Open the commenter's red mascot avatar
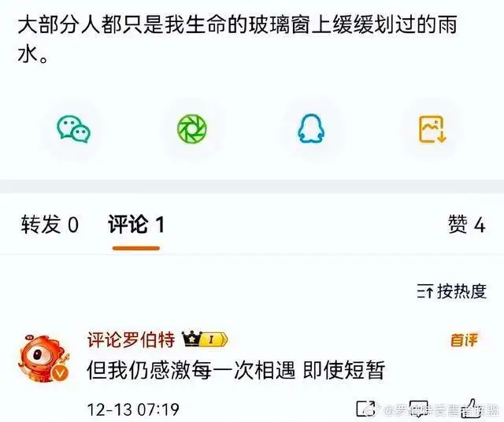Screen dimensions: 504x422 coord(44,357)
